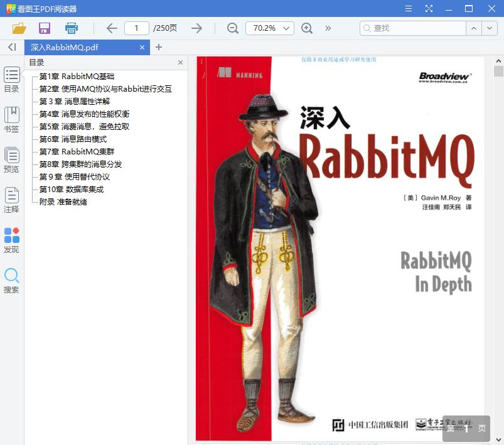Open the title bar hamburger menu
Image resolution: width=504 pixels, height=445 pixels.
click(x=408, y=8)
